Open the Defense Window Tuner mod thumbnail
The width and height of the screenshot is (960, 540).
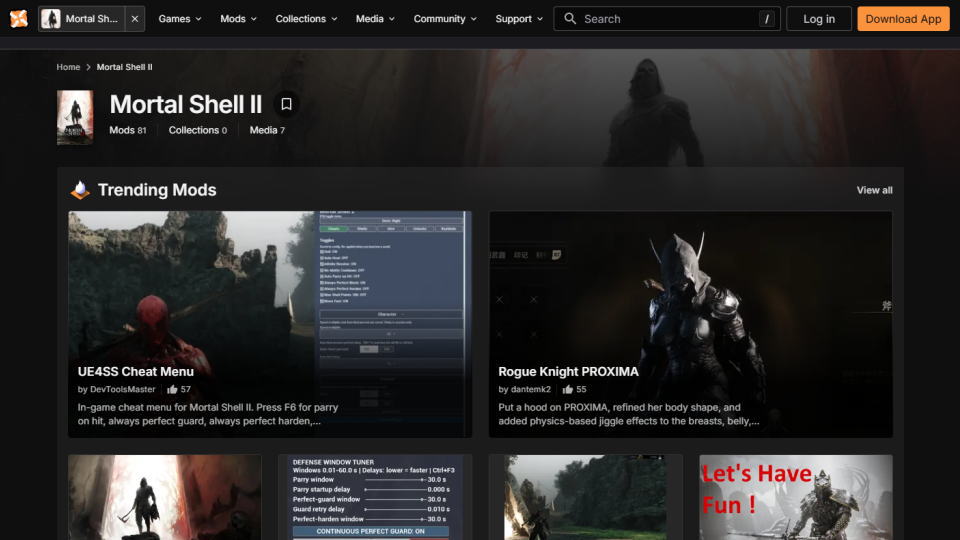click(375, 497)
